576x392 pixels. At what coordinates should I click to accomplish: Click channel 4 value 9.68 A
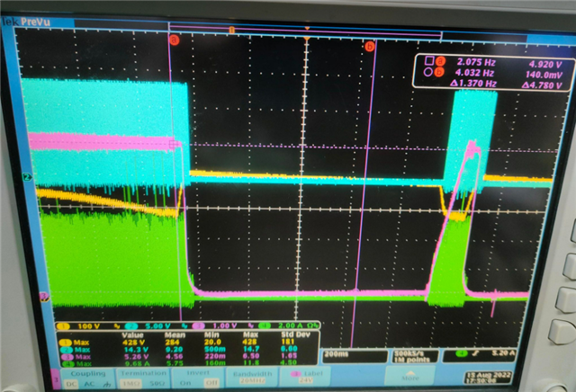point(136,364)
